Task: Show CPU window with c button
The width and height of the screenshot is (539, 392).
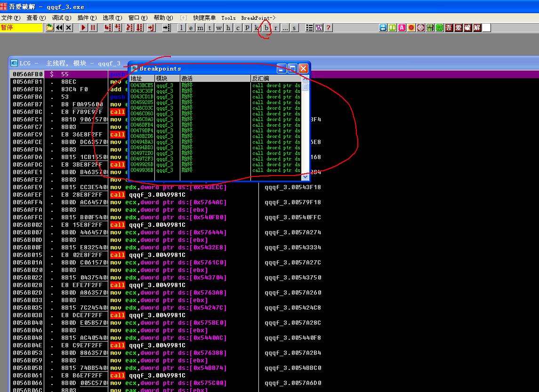Action: pyautogui.click(x=238, y=28)
